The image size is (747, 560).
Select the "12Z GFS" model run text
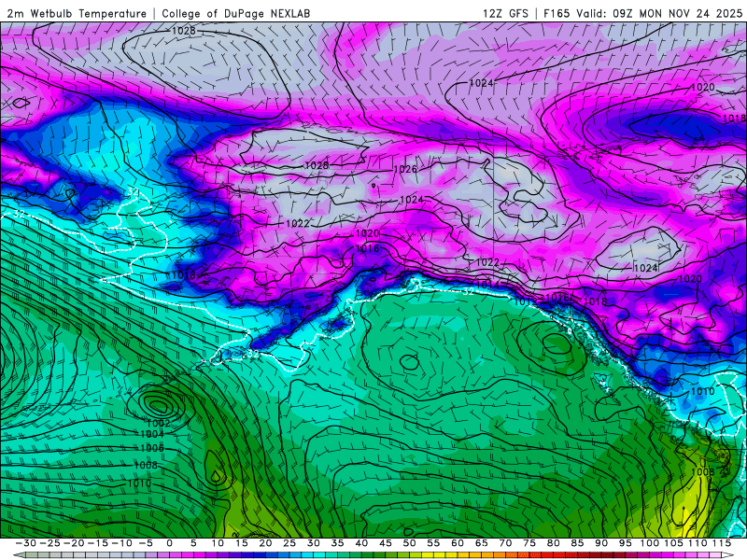[x=505, y=13]
